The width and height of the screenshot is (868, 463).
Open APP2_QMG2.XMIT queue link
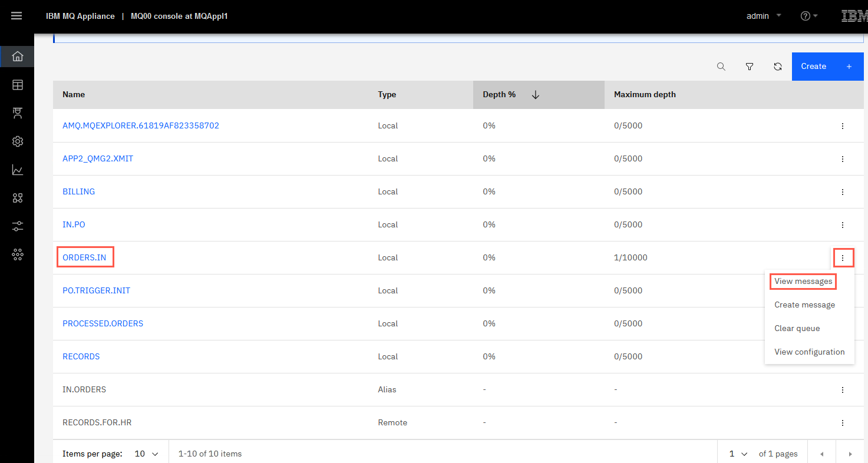98,159
